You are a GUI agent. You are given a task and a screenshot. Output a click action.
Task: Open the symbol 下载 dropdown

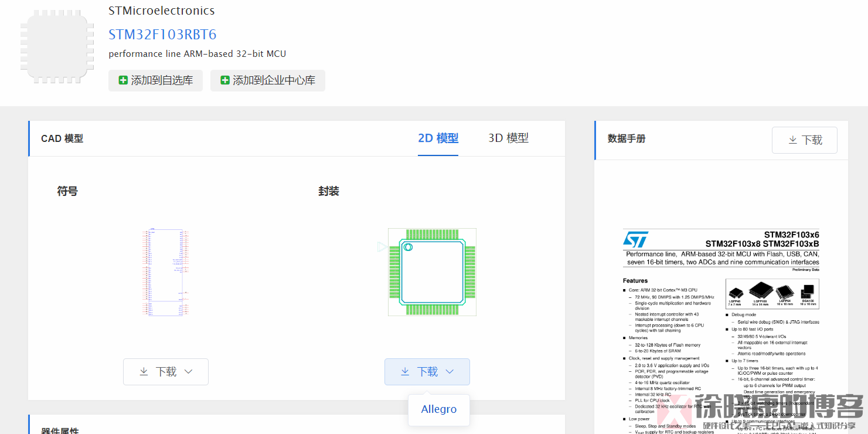166,372
